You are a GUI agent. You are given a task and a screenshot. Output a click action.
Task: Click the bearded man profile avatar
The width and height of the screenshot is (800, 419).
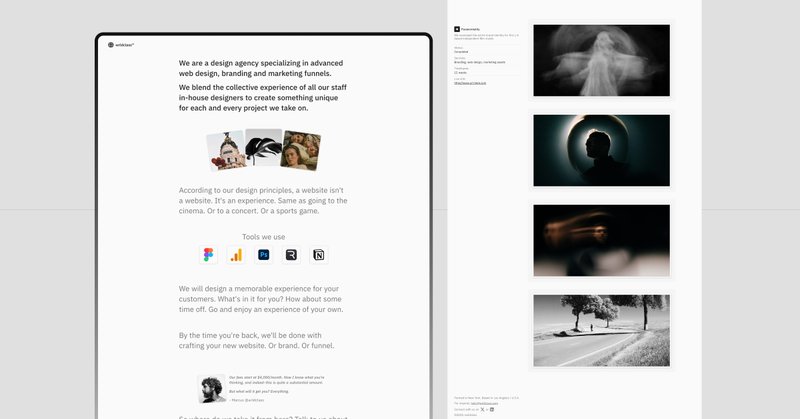212,389
